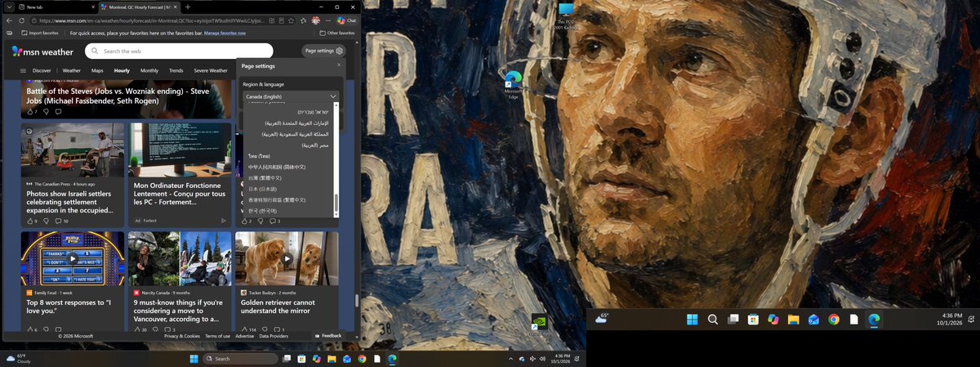Image resolution: width=980 pixels, height=367 pixels.
Task: Open the Israeli settlers photos article
Action: (x=72, y=202)
